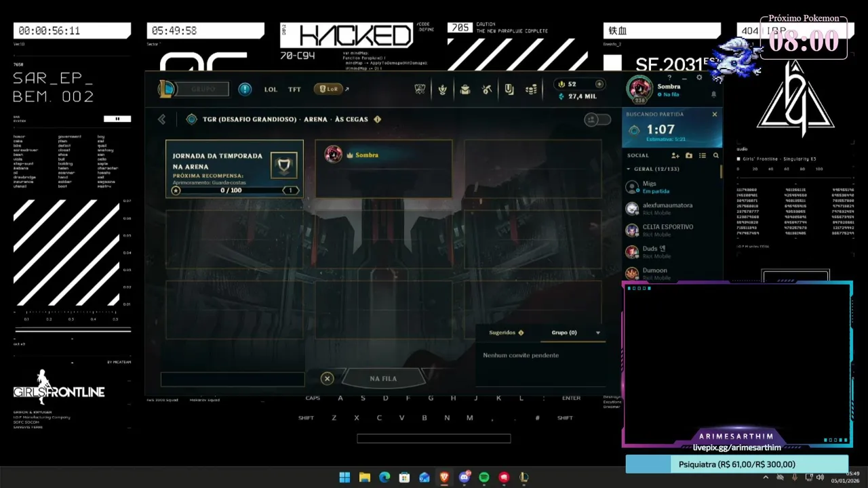Show hidden system tray icons

766,477
